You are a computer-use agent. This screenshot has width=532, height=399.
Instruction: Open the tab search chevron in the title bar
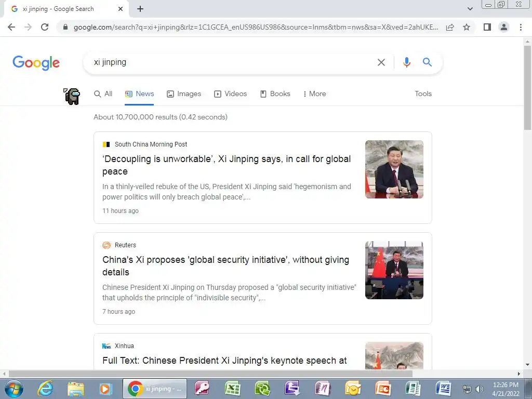point(470,9)
